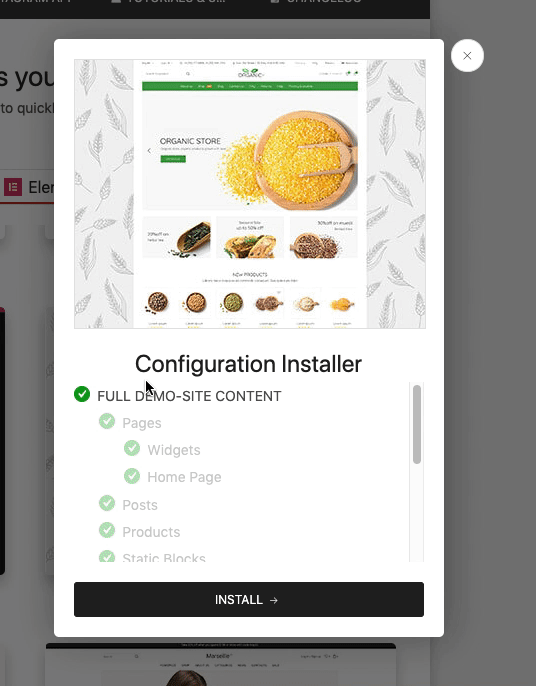Click the content list scrollbar thumb
The width and height of the screenshot is (536, 686).
pos(417,424)
